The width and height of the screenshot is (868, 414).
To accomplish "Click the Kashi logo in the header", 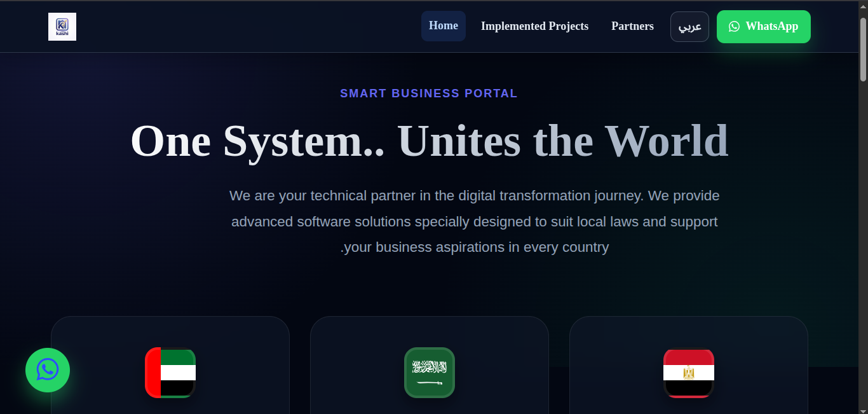I will tap(62, 27).
